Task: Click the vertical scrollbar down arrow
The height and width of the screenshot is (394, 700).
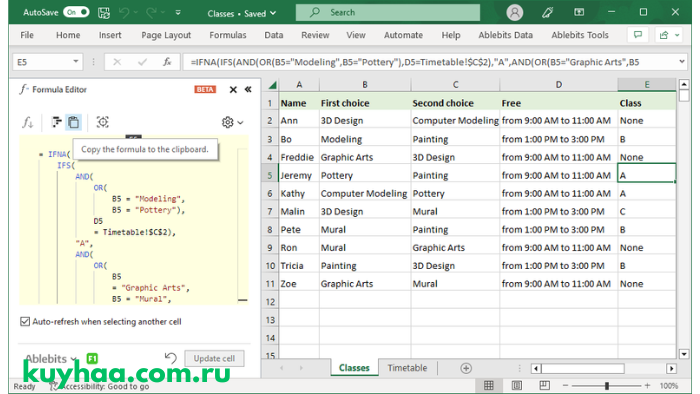Action: click(683, 354)
